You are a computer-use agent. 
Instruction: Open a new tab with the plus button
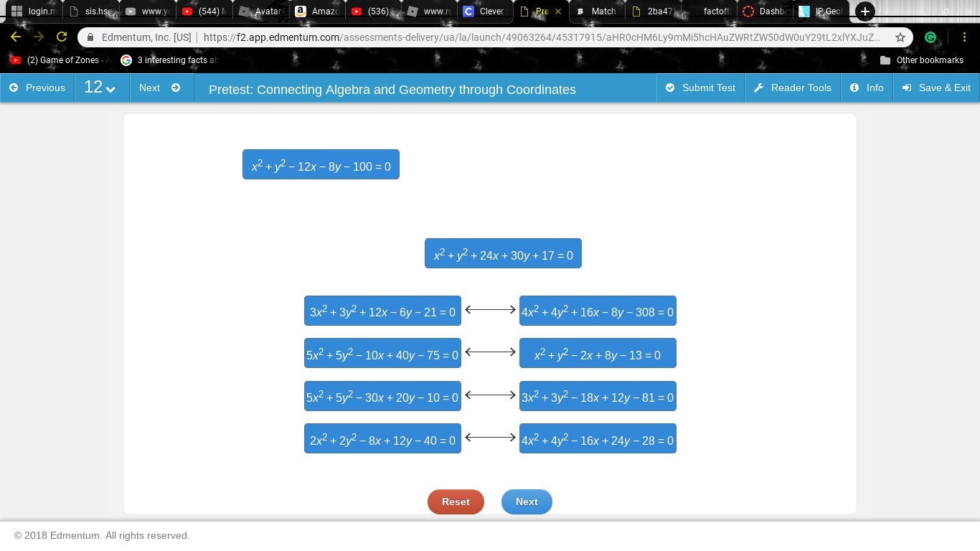click(865, 11)
